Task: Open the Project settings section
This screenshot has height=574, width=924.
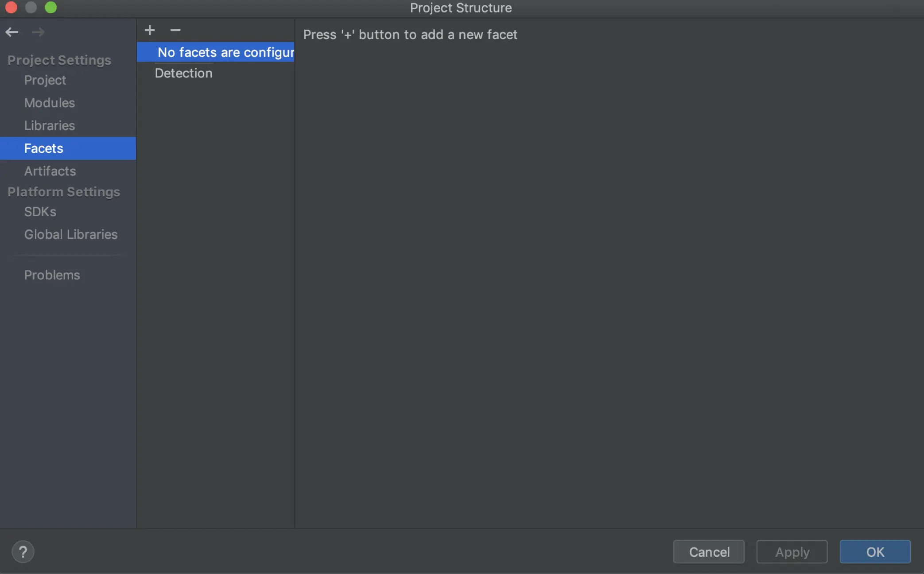Action: 45,80
